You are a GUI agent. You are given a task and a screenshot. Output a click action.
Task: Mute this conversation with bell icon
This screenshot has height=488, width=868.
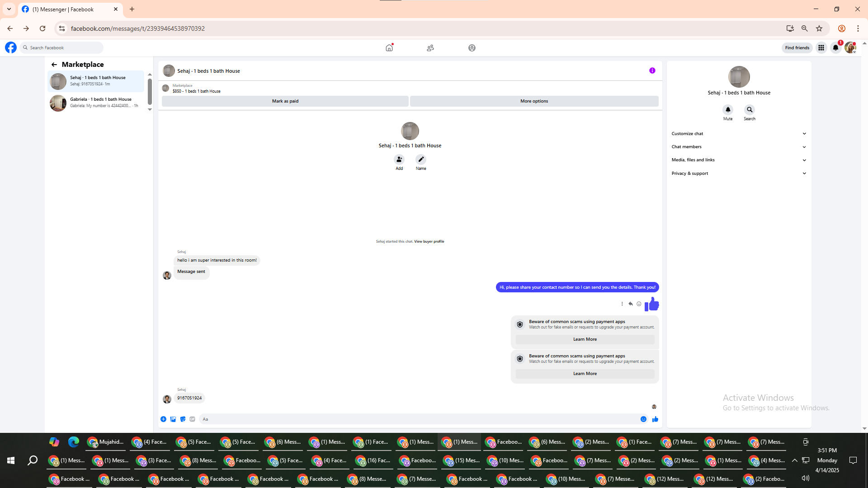(x=727, y=110)
